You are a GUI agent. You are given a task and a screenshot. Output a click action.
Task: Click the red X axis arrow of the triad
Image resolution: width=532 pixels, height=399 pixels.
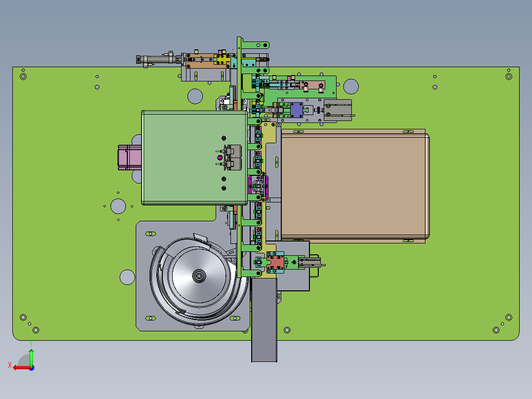tap(21, 368)
